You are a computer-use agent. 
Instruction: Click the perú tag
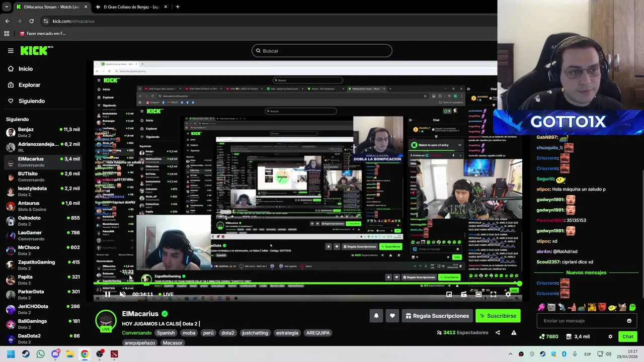(x=208, y=333)
